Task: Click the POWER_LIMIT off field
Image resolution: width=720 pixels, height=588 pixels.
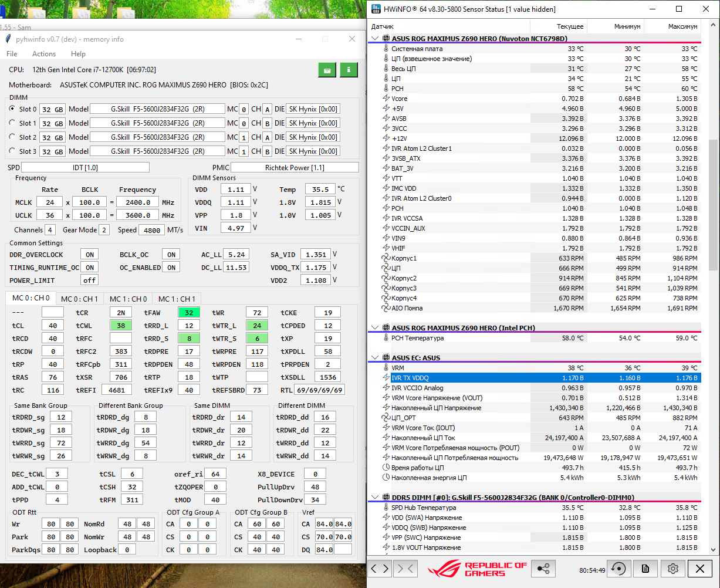Action: [x=90, y=281]
